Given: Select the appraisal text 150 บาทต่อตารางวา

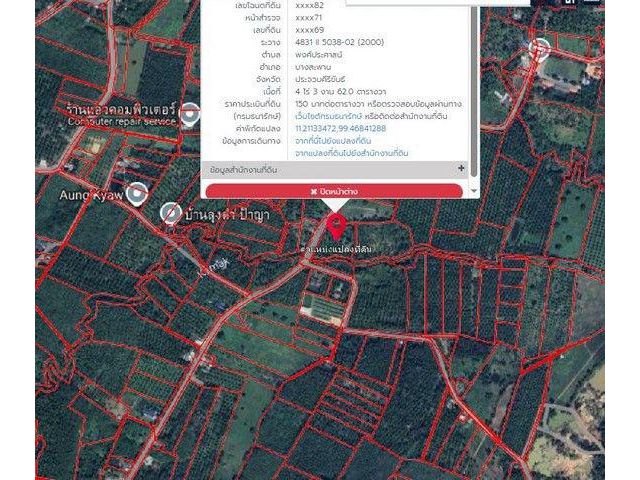Looking at the screenshot, I should coord(329,104).
